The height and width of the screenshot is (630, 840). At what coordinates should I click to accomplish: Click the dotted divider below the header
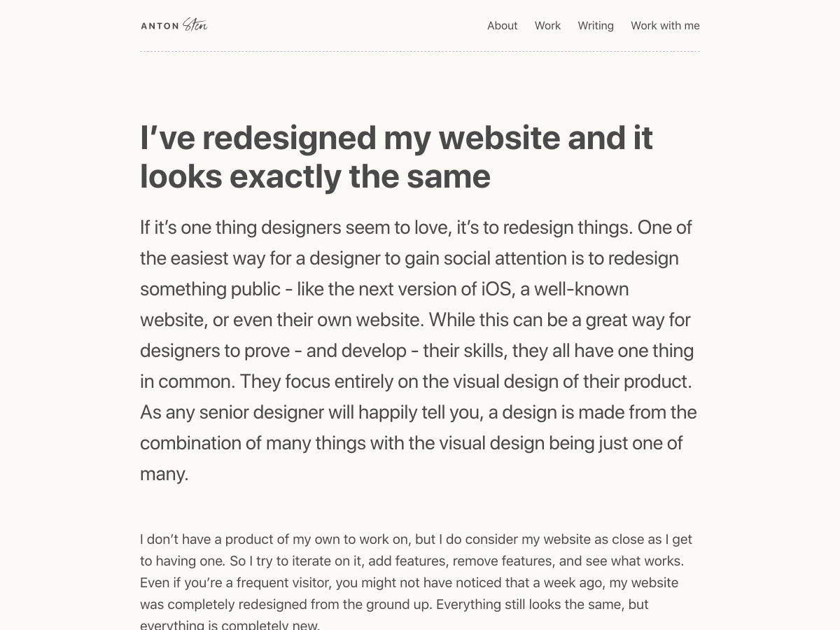420,51
